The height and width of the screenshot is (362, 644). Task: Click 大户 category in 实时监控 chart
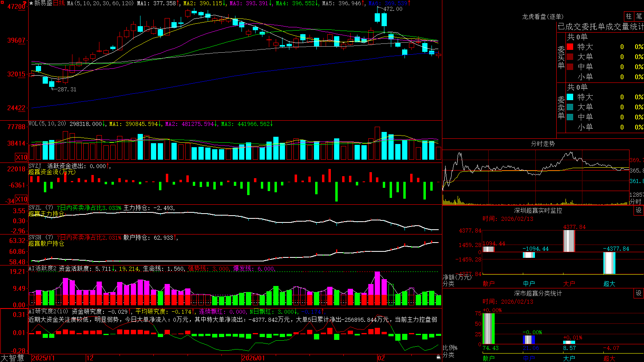tap(569, 284)
